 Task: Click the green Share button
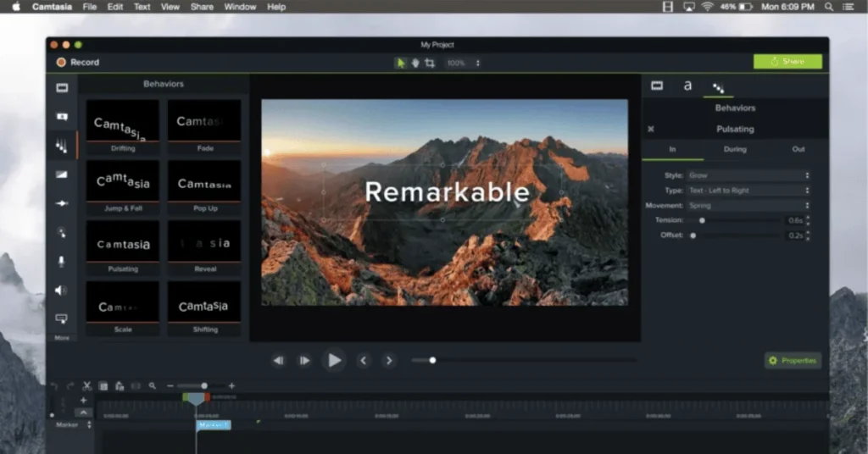(787, 61)
